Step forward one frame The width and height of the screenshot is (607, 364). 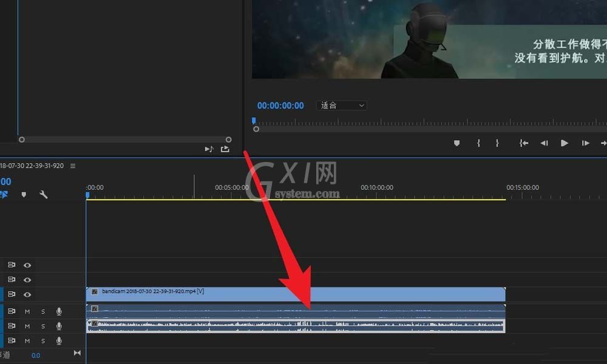point(585,143)
